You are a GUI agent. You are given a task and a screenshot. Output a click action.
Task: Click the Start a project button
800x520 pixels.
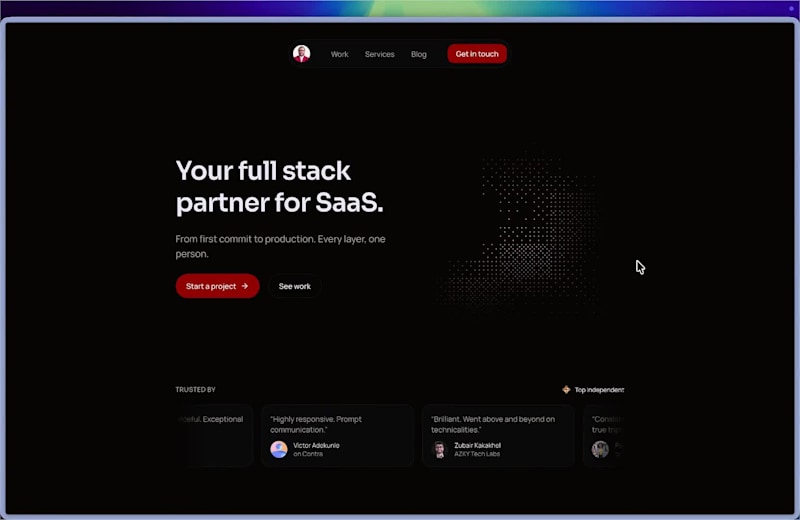[x=217, y=286]
